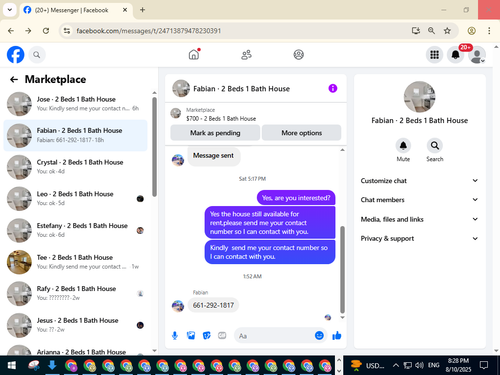
Task: Open Jose's 2 Beds 1 Bath House chat
Action: 75,104
